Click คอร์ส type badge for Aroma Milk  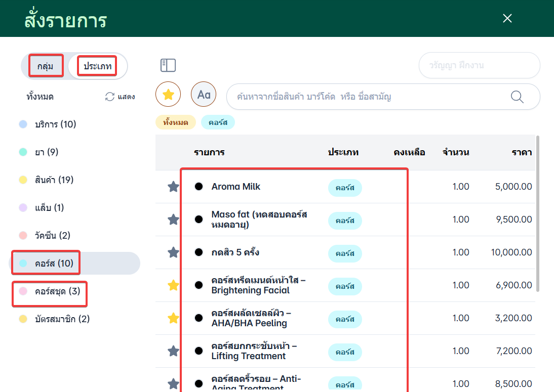click(x=345, y=188)
